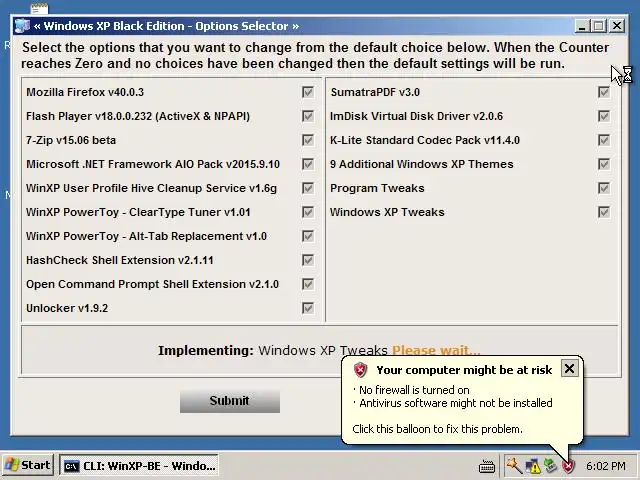Click the 'K-Lite Standard Codec Pack v11.4.0' label
The height and width of the screenshot is (480, 640).
[x=425, y=140]
